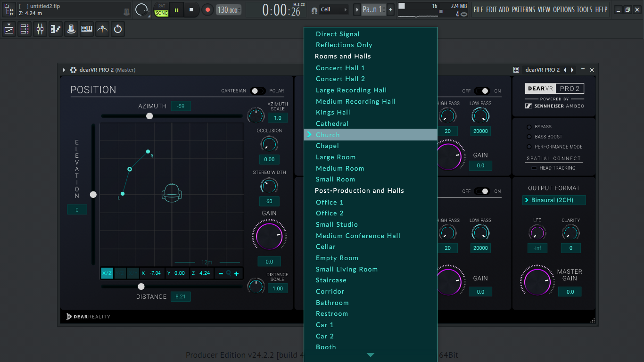Toggle Head Tracking indicator
Screen dimensions: 644x362
coord(534,168)
